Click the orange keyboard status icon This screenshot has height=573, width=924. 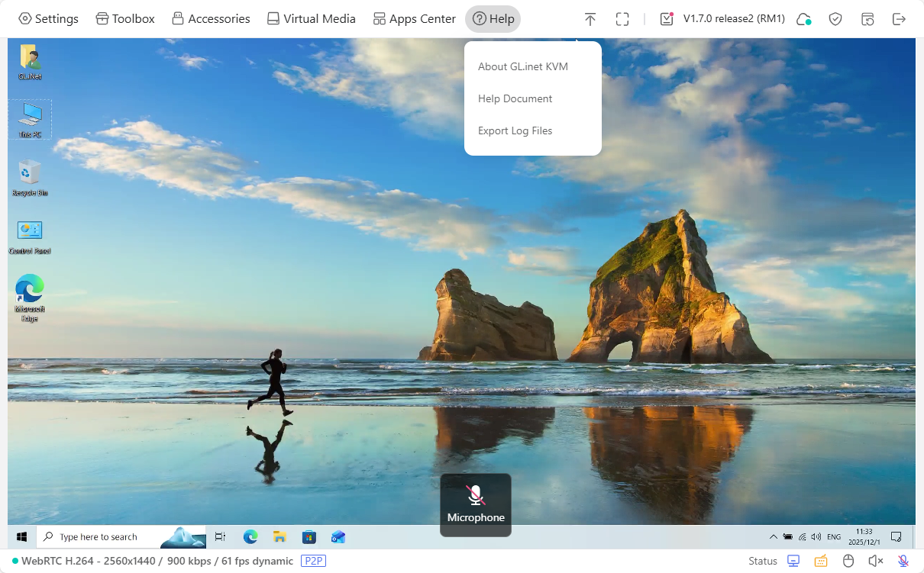[x=821, y=561]
